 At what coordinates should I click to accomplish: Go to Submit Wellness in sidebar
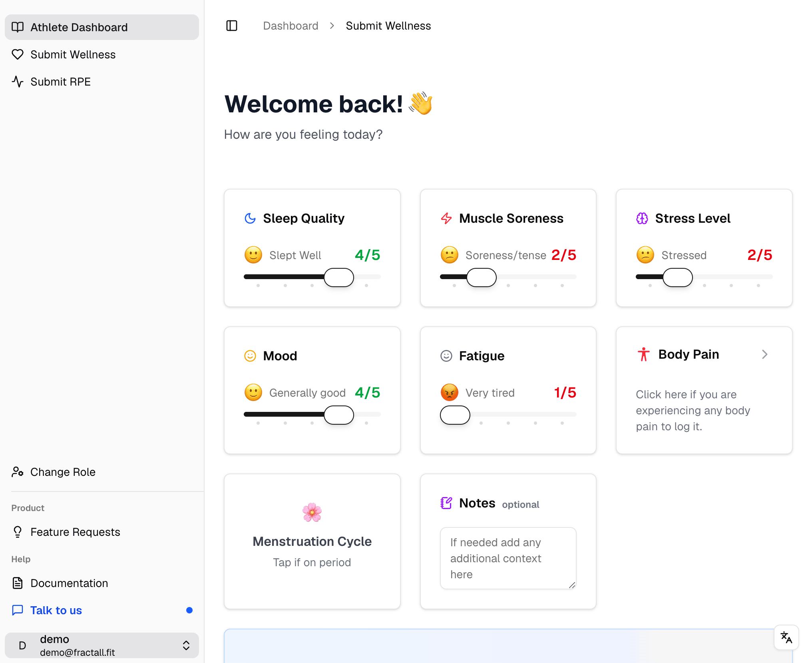[x=102, y=54]
